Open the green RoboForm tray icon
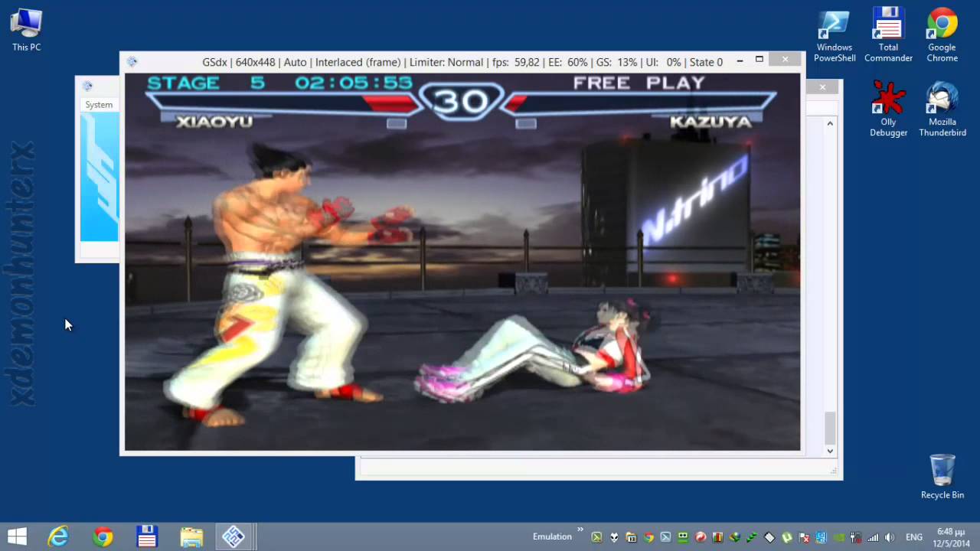This screenshot has width=980, height=551. [683, 537]
